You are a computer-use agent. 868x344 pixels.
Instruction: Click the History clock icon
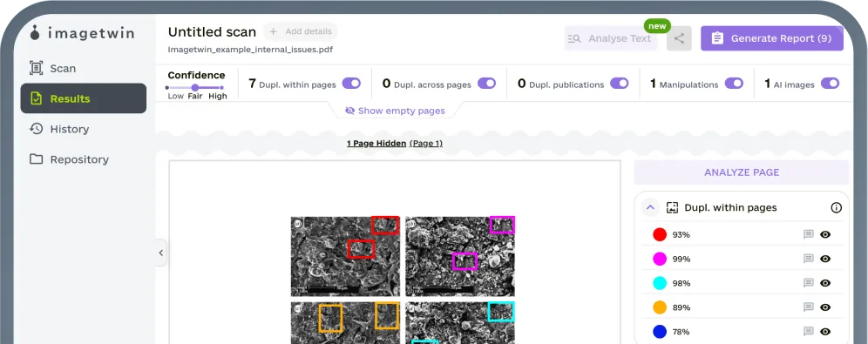[36, 129]
